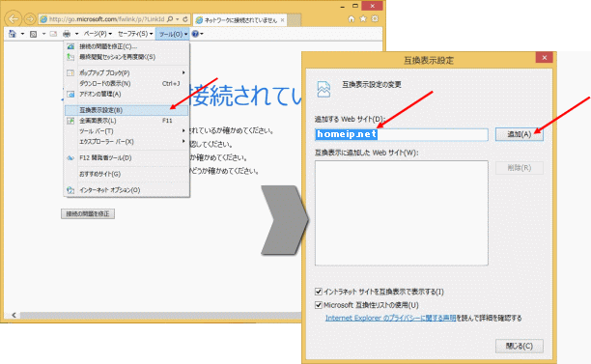591x364 pixels.
Task: Select F12 開発者ツール(D) menu item
Action: coord(127,158)
